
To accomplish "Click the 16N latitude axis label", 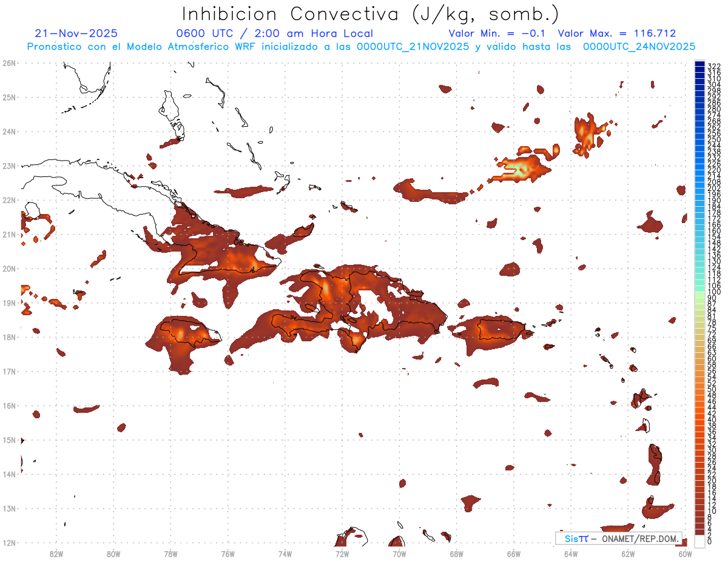I will (9, 405).
